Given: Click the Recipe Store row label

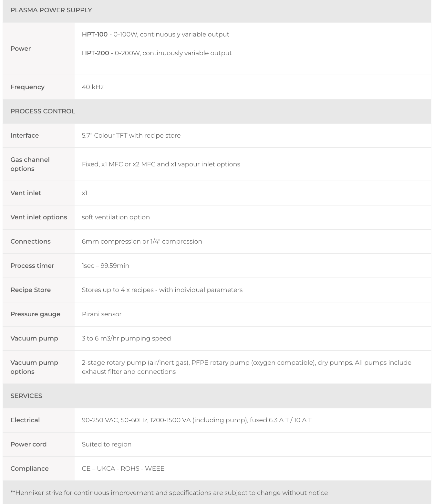Looking at the screenshot, I should [31, 290].
